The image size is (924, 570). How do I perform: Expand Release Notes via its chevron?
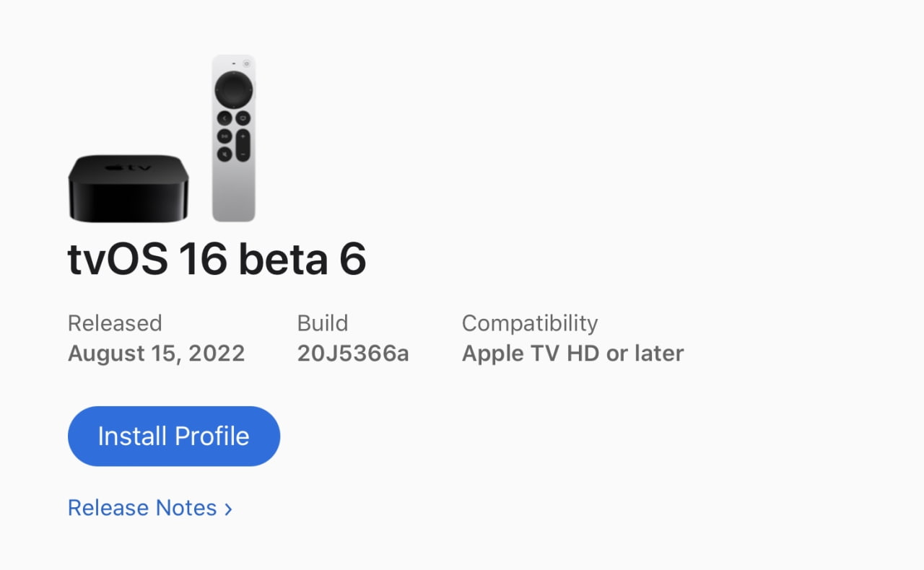tap(229, 508)
